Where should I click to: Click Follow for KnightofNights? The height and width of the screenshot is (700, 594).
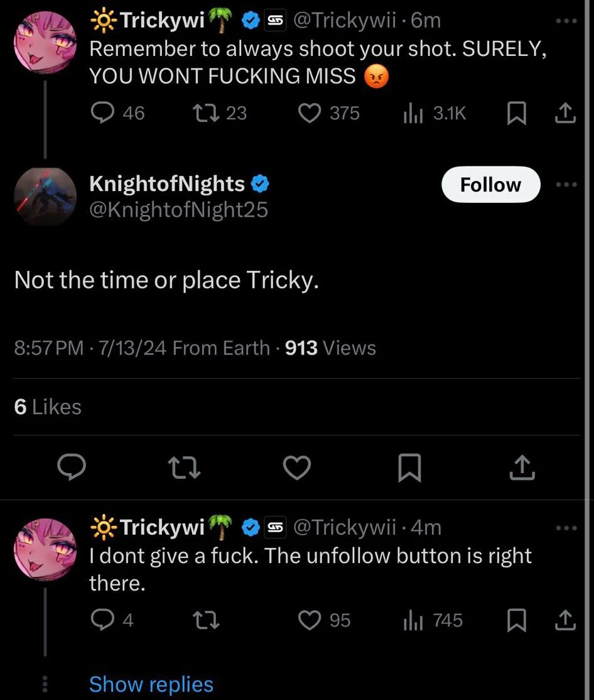tap(490, 185)
